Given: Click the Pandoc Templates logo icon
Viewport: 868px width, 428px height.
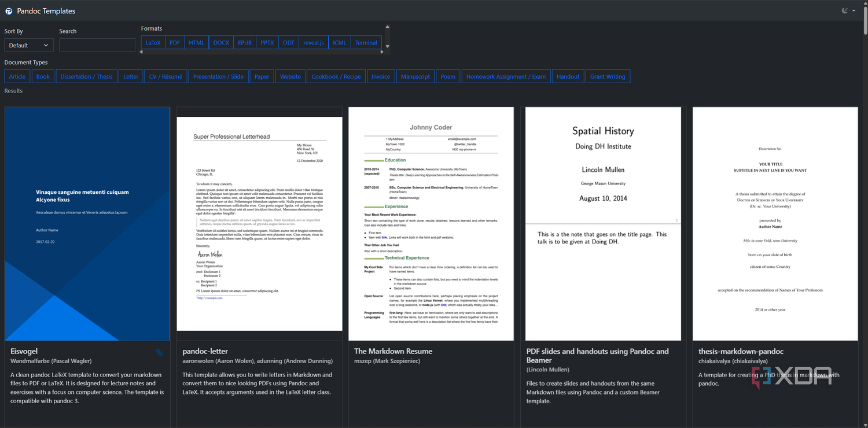Looking at the screenshot, I should click(x=9, y=11).
